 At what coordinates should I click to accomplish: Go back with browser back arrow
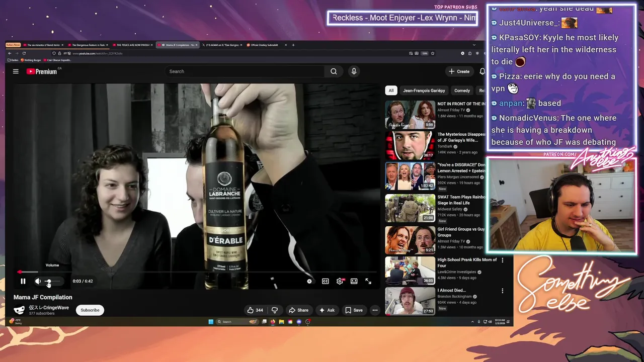[10, 53]
